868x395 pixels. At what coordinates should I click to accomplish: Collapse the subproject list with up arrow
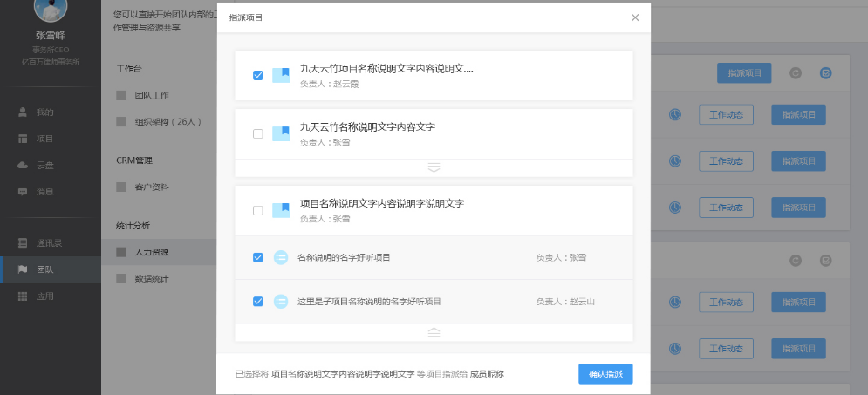click(434, 332)
